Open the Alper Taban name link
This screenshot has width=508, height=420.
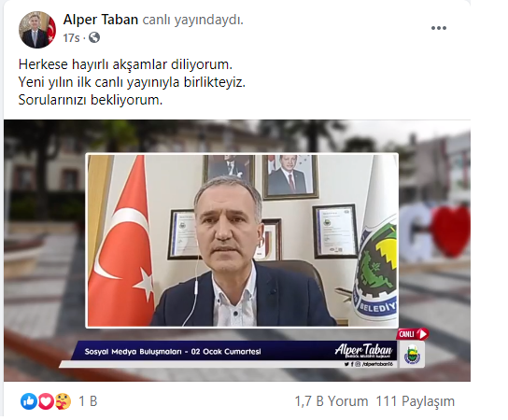pyautogui.click(x=101, y=20)
